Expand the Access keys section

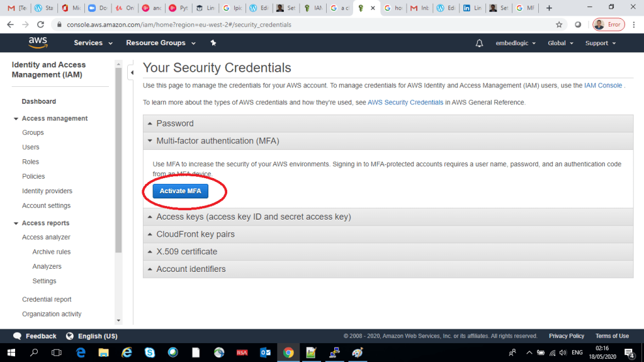(254, 217)
